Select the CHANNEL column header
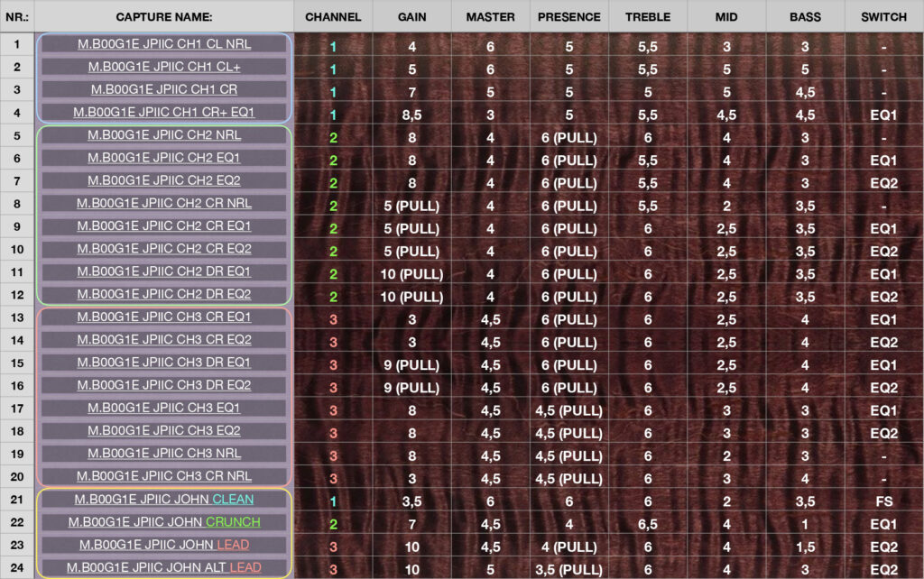The height and width of the screenshot is (579, 924). pos(333,17)
